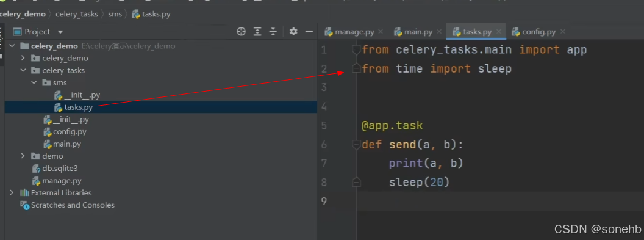Screen dimensions: 644x240
Task: Expand the inner celery_demo folder
Action: point(23,59)
